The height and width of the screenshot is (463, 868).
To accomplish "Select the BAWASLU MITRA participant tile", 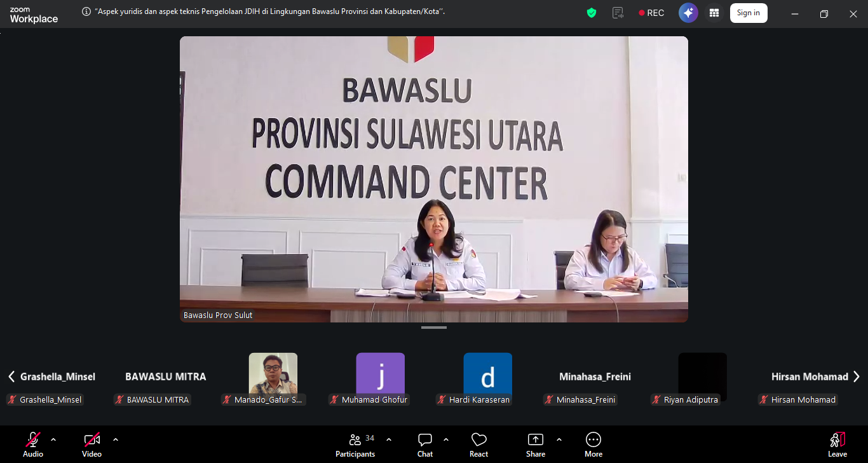I will tap(166, 377).
